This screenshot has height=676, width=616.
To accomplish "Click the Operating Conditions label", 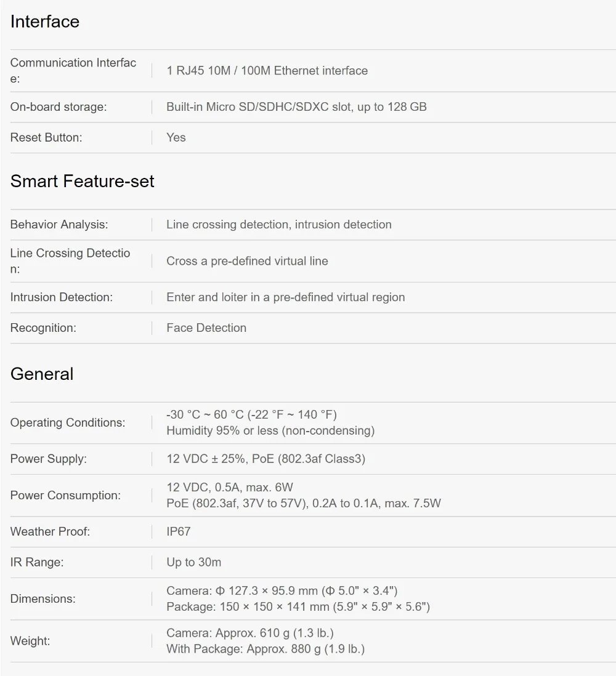I will (68, 422).
